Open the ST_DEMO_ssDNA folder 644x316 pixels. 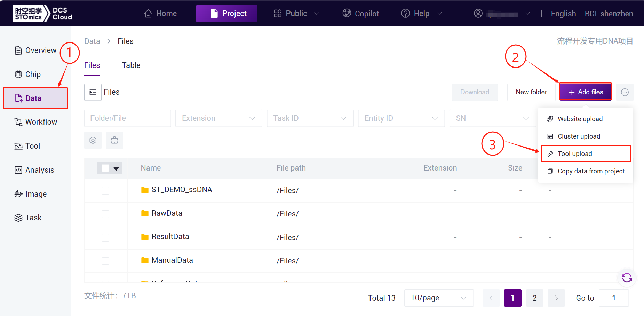point(182,190)
